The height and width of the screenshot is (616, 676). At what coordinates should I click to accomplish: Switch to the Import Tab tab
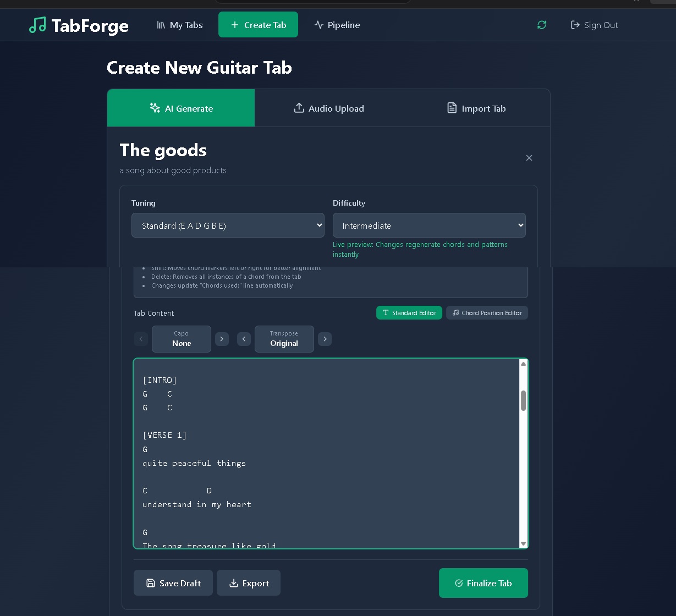(475, 108)
